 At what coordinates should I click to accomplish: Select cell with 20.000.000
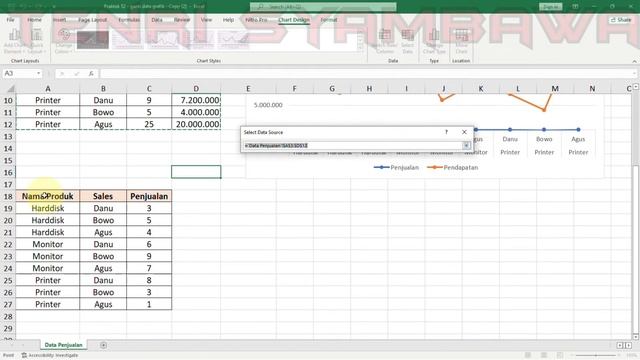(196, 124)
